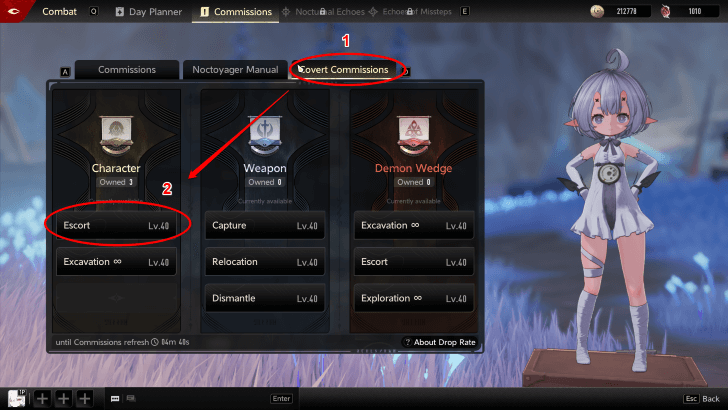Click the third empty party slot plus

tap(84, 398)
